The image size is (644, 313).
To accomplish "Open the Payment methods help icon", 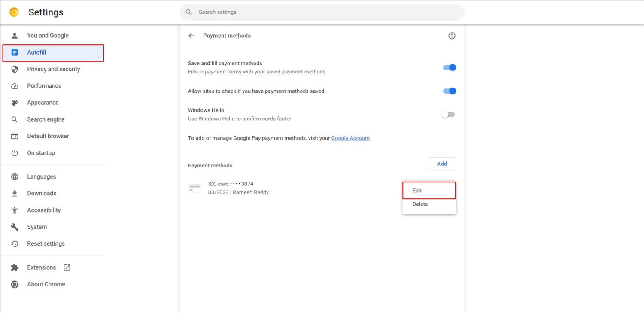I will click(x=452, y=36).
